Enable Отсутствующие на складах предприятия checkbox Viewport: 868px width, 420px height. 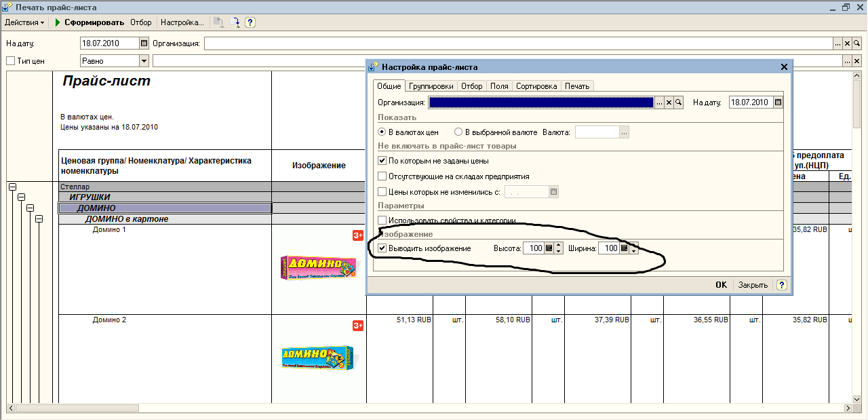[x=382, y=176]
